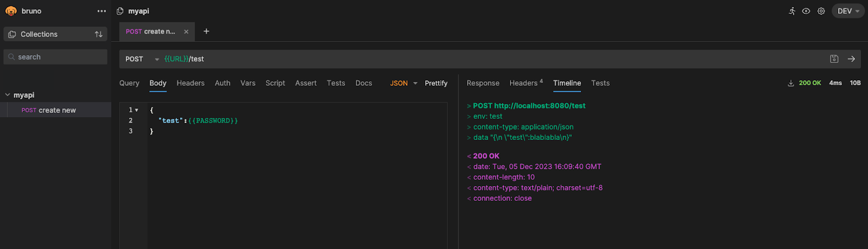Image resolution: width=868 pixels, height=249 pixels.
Task: Click the 10B response size
Action: 856,83
